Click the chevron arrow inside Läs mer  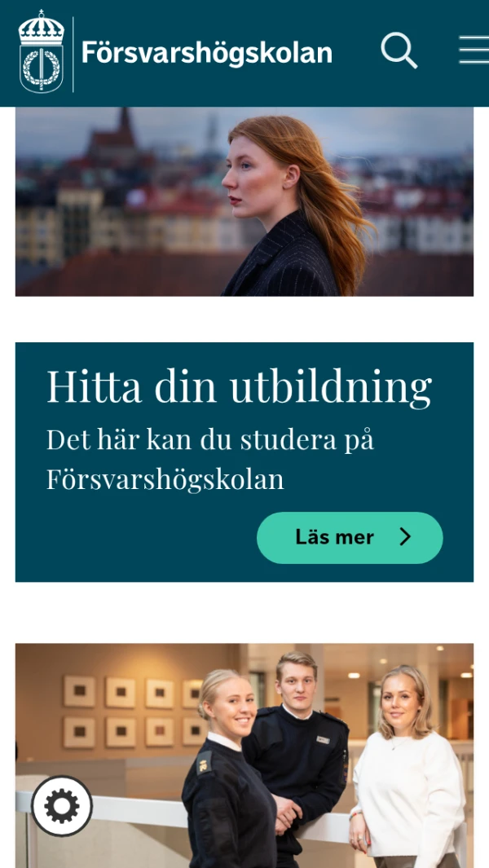[x=405, y=537]
